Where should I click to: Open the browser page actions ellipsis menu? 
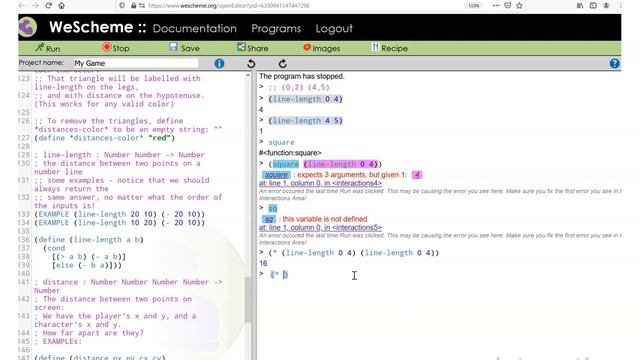coord(496,6)
